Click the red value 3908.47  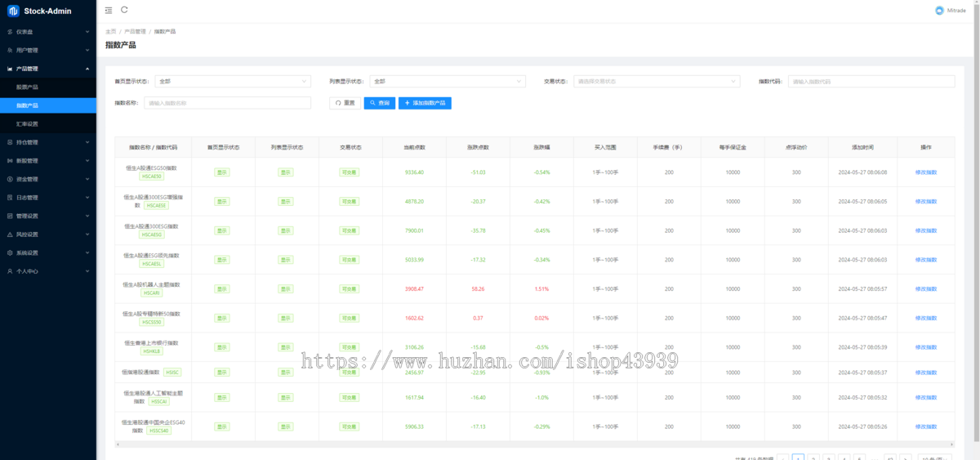414,288
